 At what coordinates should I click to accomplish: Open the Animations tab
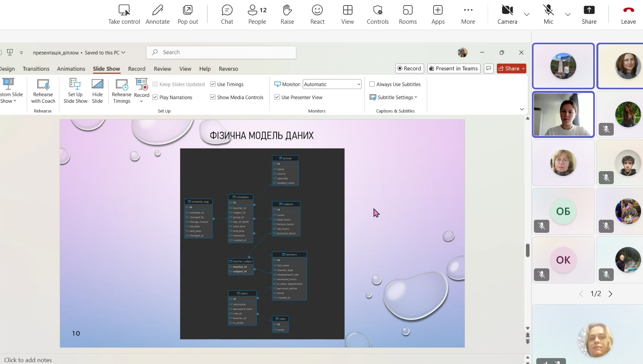pos(71,69)
